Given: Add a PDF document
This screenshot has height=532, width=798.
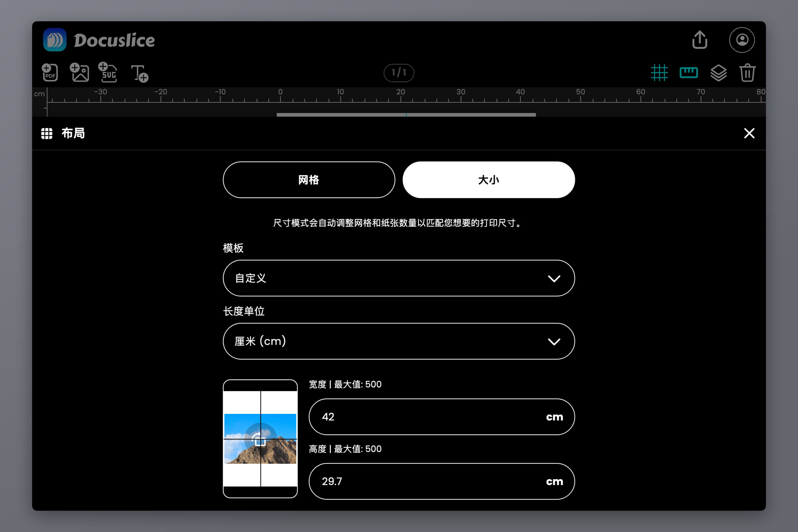Looking at the screenshot, I should [50, 73].
